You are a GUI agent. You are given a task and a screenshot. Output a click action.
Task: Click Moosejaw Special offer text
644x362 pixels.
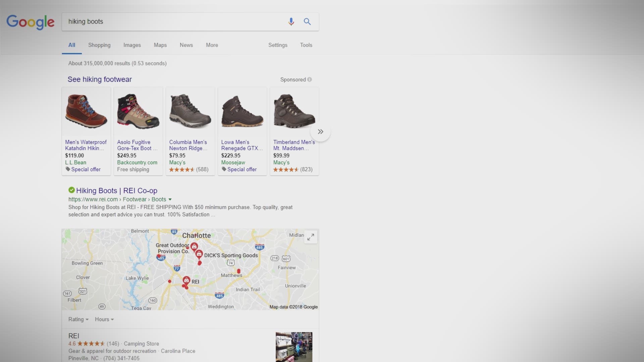point(242,170)
